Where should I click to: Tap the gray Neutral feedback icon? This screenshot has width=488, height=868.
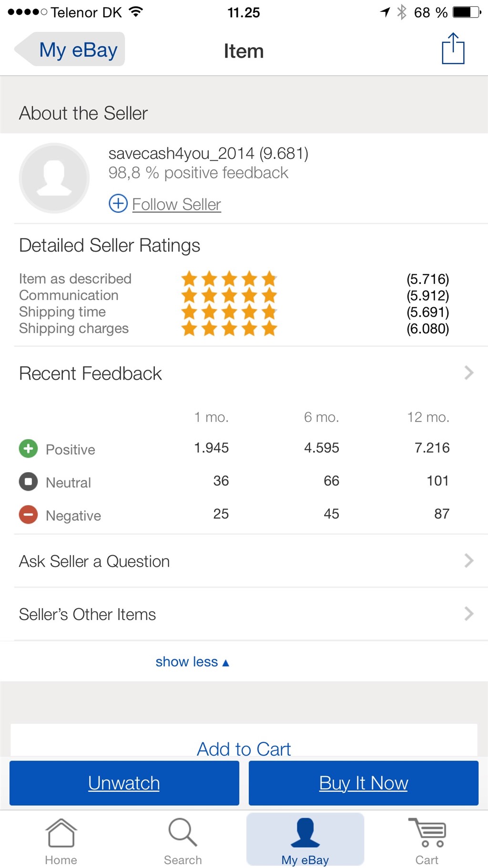tap(29, 482)
